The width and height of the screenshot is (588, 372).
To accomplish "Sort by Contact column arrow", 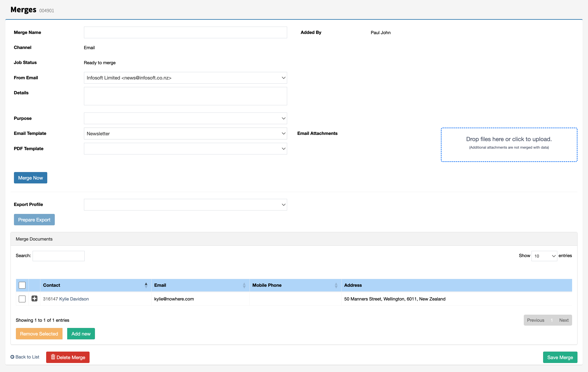I will click(x=146, y=285).
